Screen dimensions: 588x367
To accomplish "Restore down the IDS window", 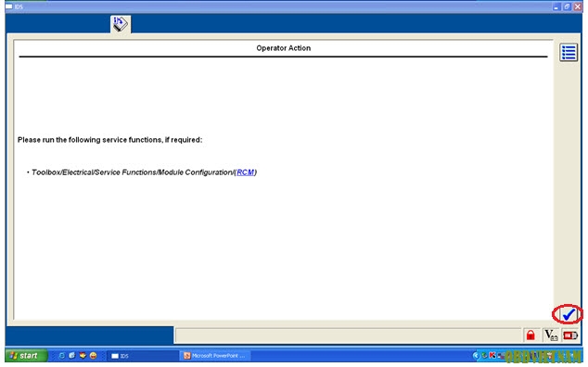I will tap(567, 6).
